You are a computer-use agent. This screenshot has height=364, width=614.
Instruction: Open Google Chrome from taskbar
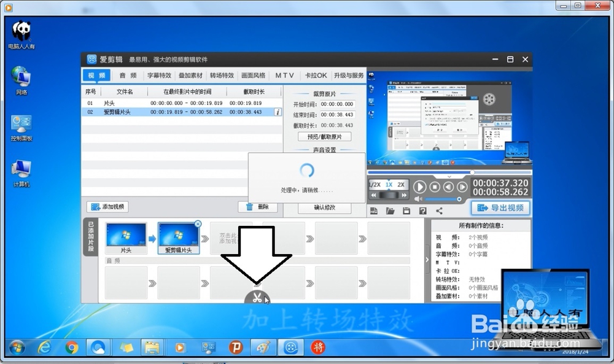pos(72,347)
